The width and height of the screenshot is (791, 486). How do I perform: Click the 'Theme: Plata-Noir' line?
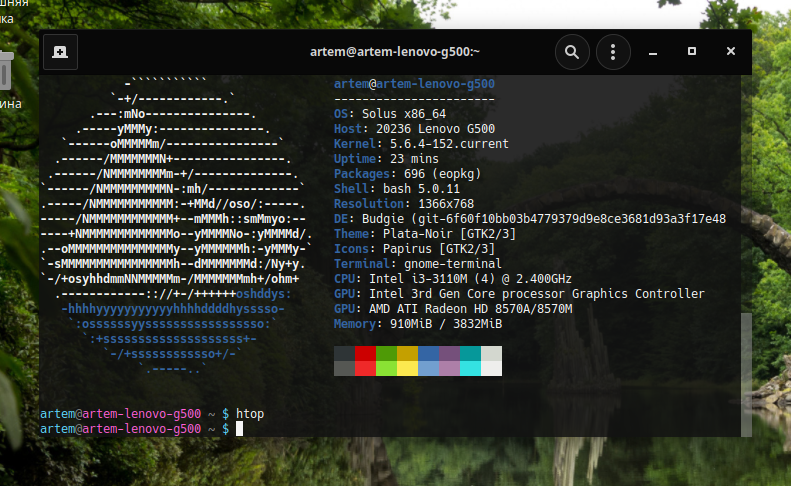tap(425, 234)
